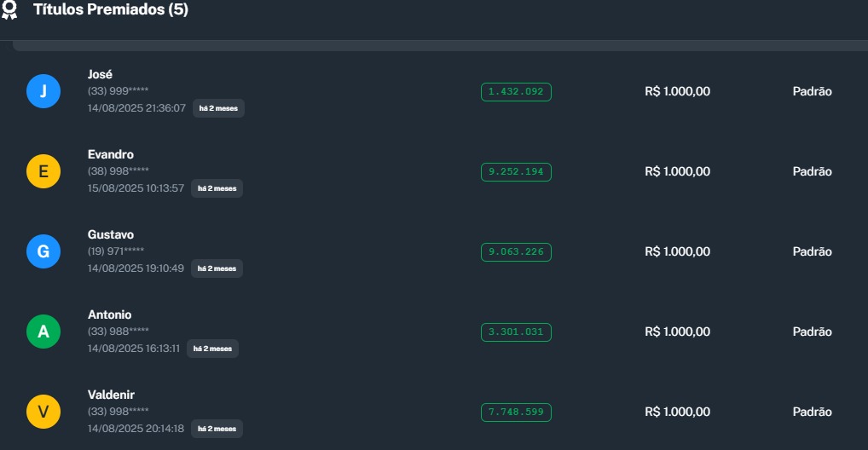868x450 pixels.
Task: Click Valdenir's yellow V avatar
Action: tap(43, 412)
